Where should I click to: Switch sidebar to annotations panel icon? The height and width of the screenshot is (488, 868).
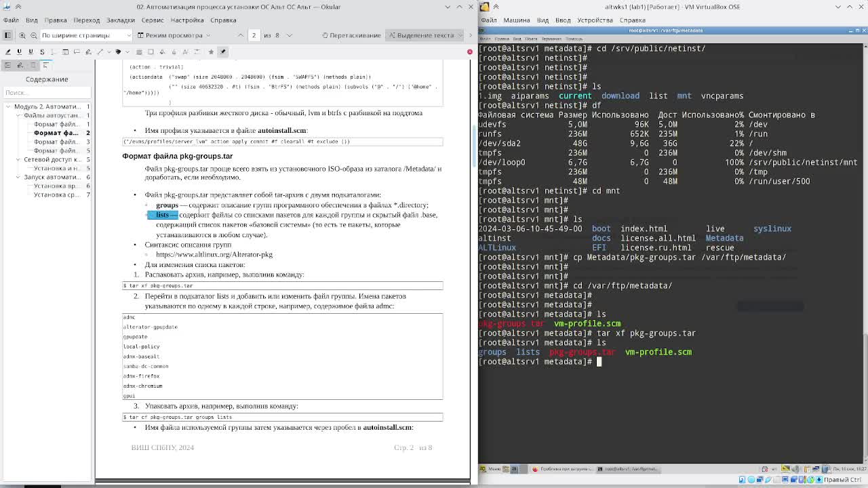20,65
